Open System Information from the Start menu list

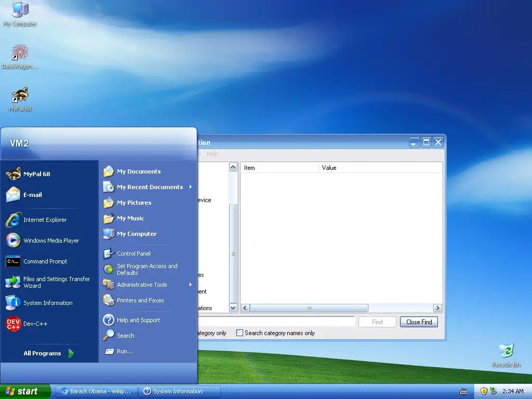pyautogui.click(x=49, y=303)
